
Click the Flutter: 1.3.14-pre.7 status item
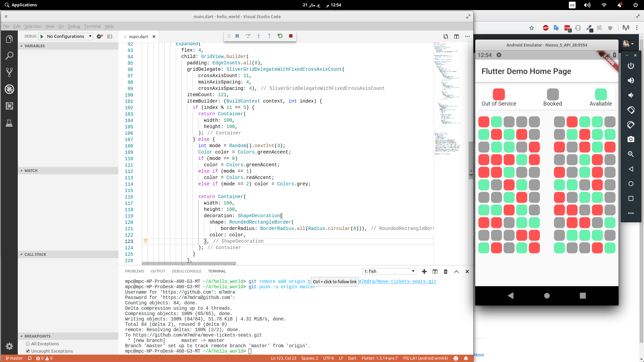coord(379,358)
